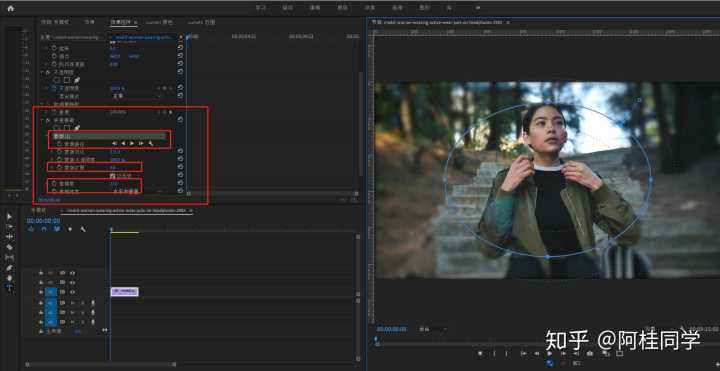Click the program monitor playhead scrubber

[377, 340]
